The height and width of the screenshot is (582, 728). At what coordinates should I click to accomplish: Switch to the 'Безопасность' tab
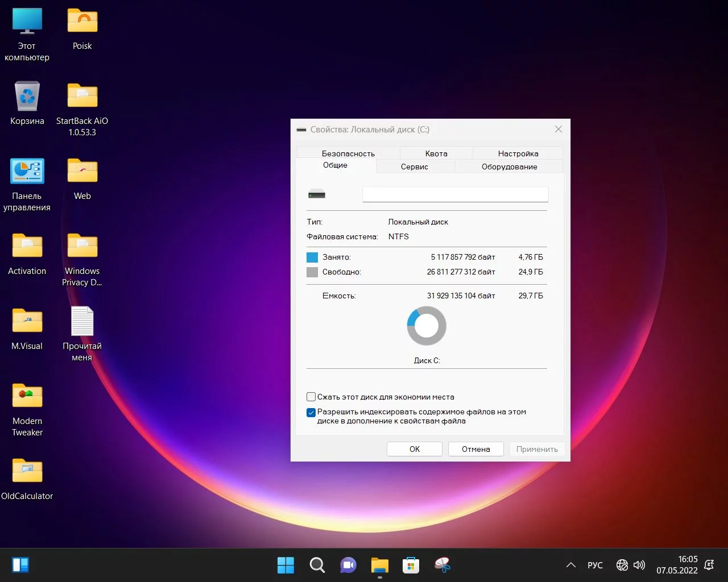pos(348,153)
